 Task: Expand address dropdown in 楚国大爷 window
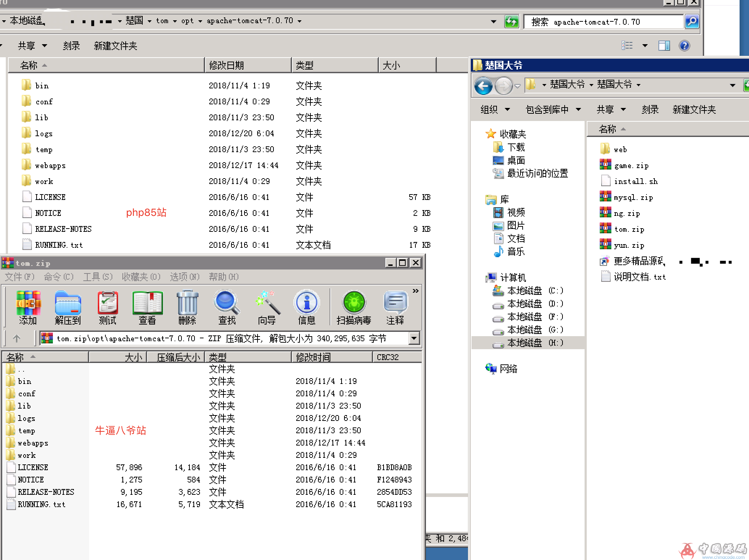732,85
